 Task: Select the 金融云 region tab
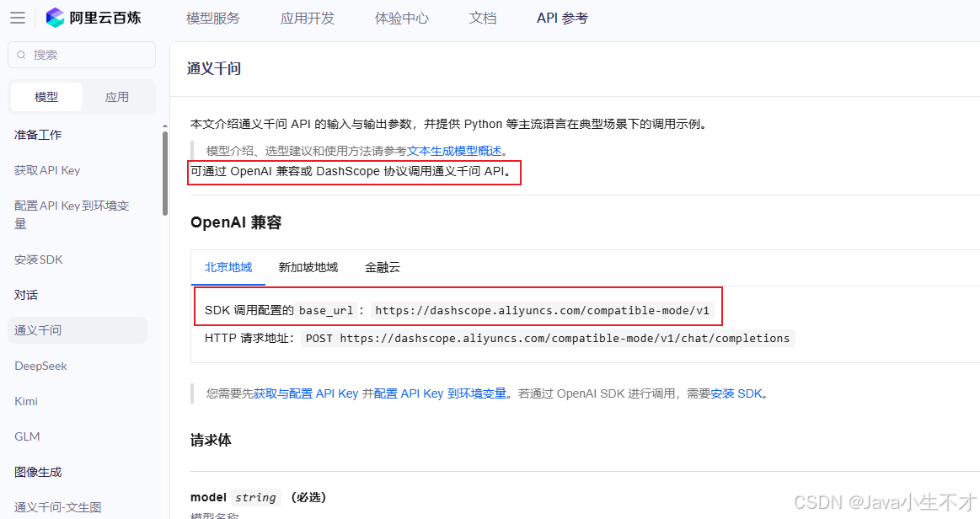[x=383, y=267]
